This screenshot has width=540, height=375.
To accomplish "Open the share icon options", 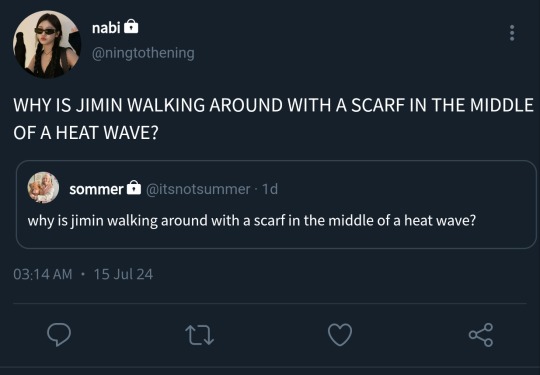I will [x=481, y=334].
